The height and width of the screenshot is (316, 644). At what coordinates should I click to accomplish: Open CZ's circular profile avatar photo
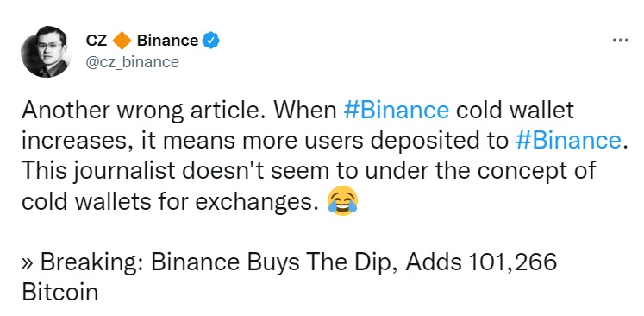point(47,51)
